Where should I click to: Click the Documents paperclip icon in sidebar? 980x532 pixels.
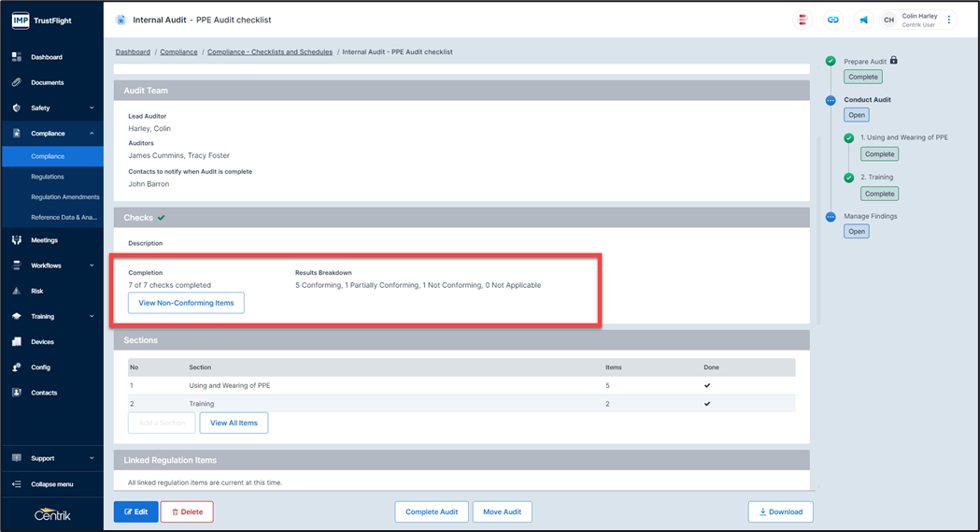tap(17, 82)
